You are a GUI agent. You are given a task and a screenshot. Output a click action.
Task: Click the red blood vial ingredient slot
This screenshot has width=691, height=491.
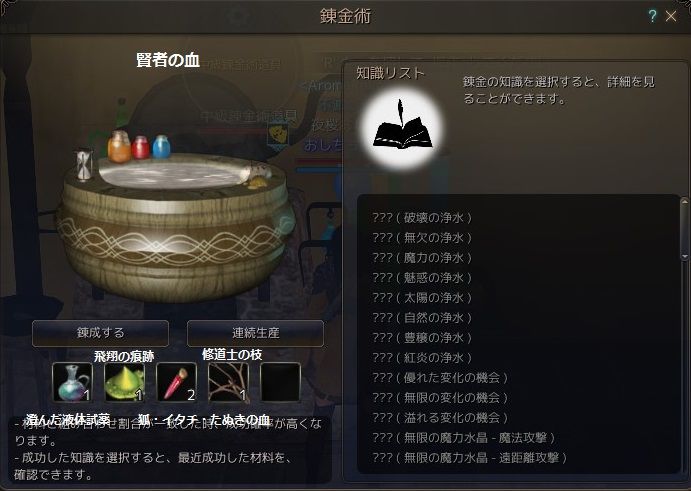[176, 382]
